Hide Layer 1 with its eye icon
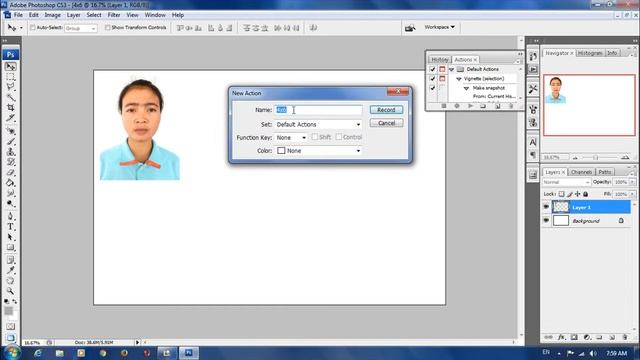 coord(546,207)
